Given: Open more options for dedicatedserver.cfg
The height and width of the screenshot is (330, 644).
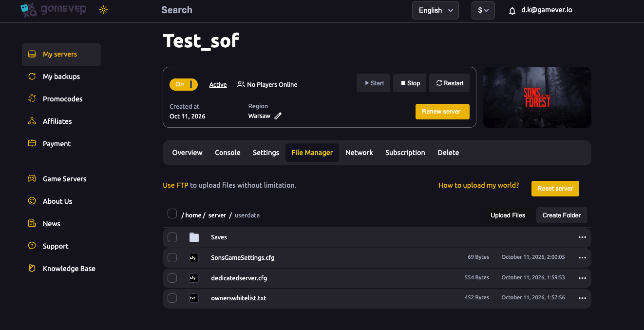Looking at the screenshot, I should pyautogui.click(x=582, y=278).
